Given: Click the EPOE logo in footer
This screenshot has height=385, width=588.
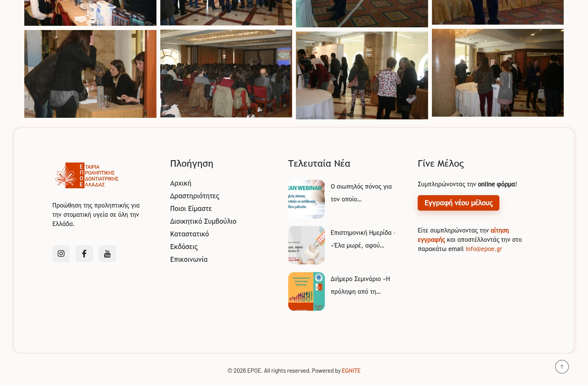Looking at the screenshot, I should (87, 175).
